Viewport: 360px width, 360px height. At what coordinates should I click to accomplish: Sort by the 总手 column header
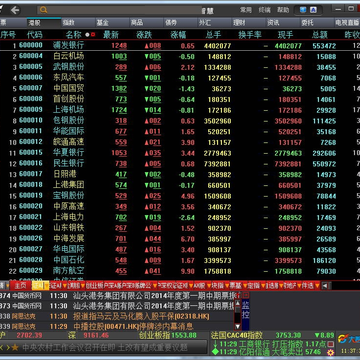point(214,35)
